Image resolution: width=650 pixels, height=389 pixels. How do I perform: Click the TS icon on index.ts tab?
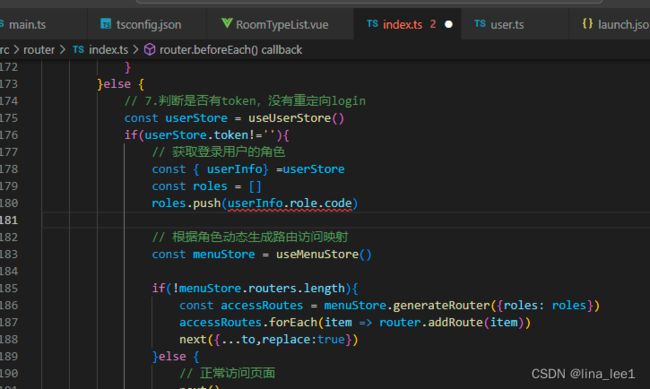click(372, 24)
